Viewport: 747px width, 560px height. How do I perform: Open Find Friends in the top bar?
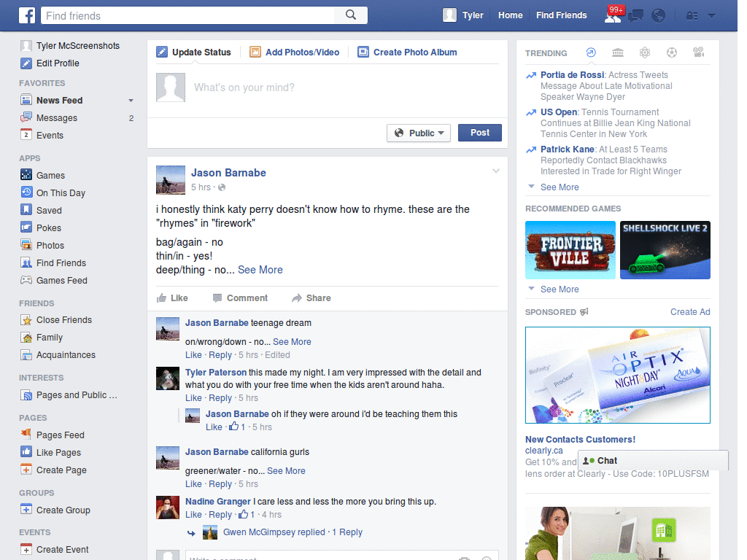(561, 15)
